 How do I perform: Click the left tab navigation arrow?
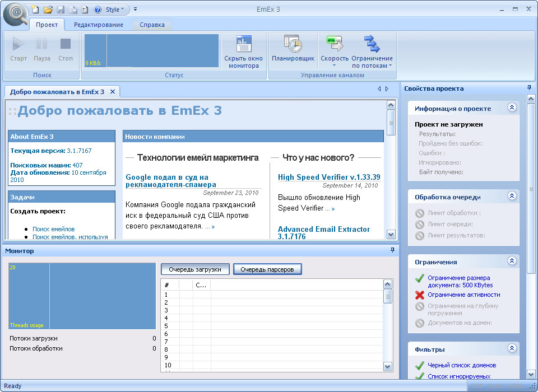tap(379, 89)
